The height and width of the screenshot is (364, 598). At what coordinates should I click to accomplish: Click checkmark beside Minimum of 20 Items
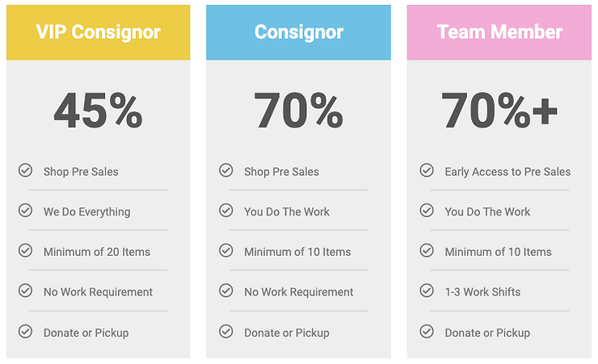25,251
